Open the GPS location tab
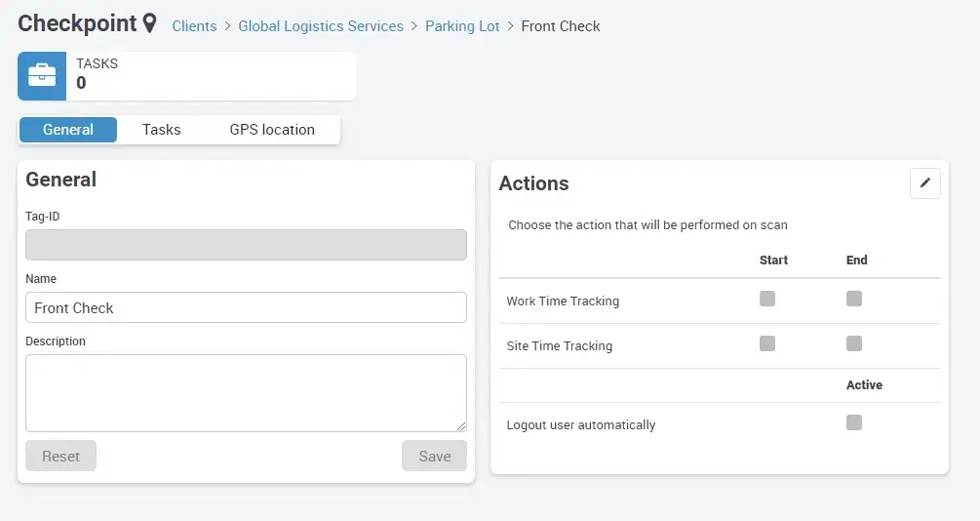The image size is (980, 521). [x=272, y=130]
